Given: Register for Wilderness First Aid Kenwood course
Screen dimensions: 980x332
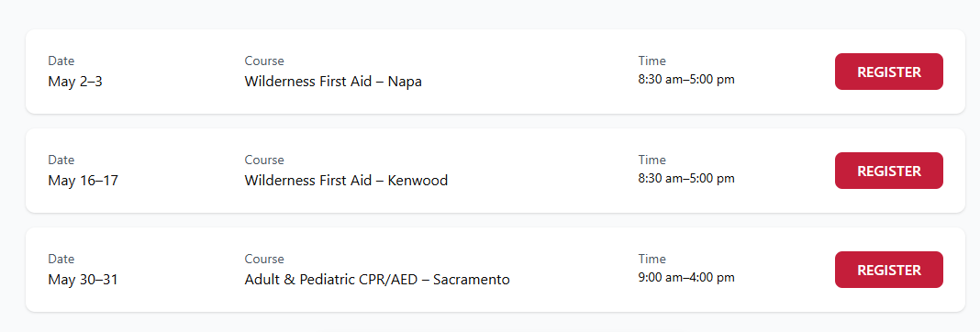Looking at the screenshot, I should (x=889, y=171).
